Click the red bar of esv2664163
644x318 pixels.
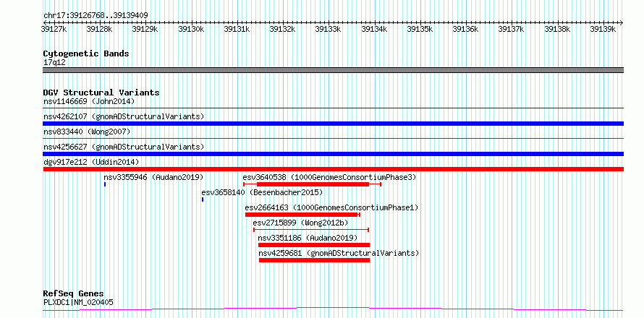point(302,215)
